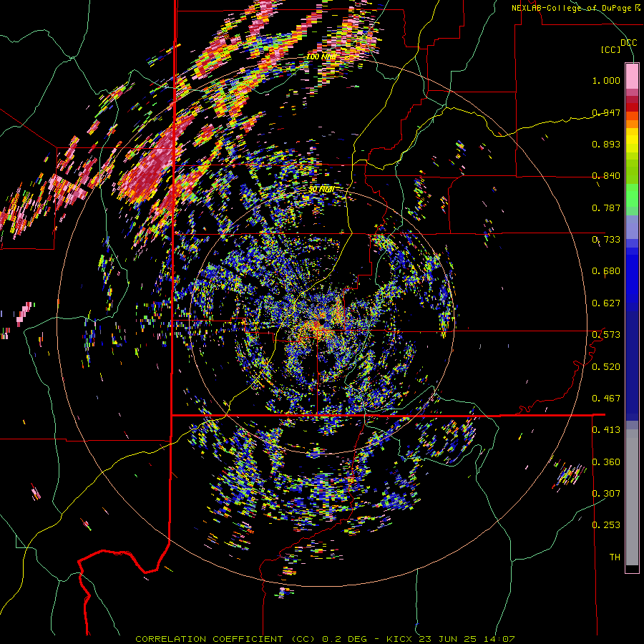This screenshot has height=644, width=644.
Task: Click the 0.307 legend value
Action: 606,494
